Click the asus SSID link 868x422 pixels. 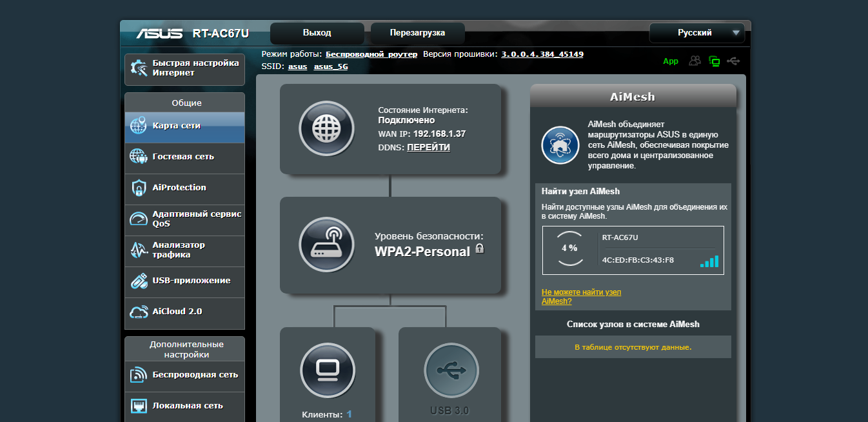click(297, 66)
